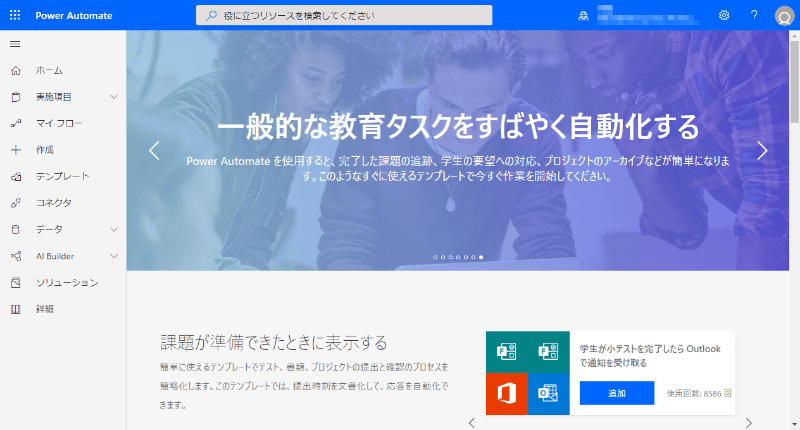Click the blue Outlook icon tile
The height and width of the screenshot is (430, 800).
pyautogui.click(x=548, y=394)
